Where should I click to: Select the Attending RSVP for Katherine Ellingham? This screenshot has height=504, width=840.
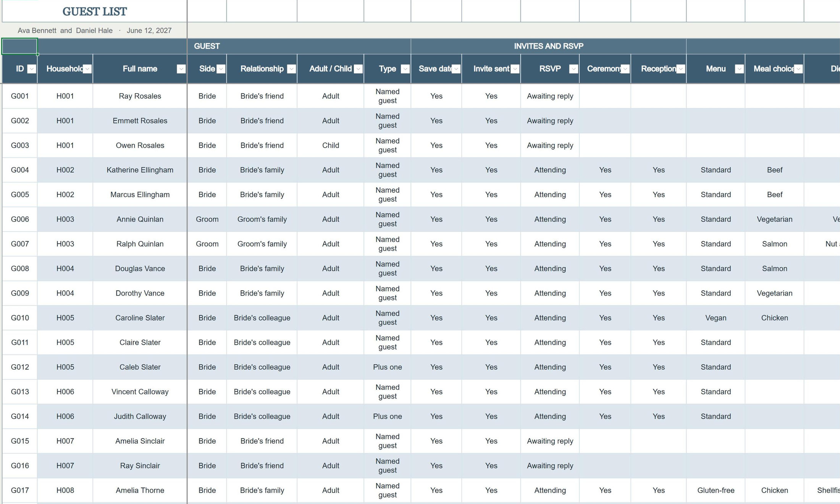[550, 170]
